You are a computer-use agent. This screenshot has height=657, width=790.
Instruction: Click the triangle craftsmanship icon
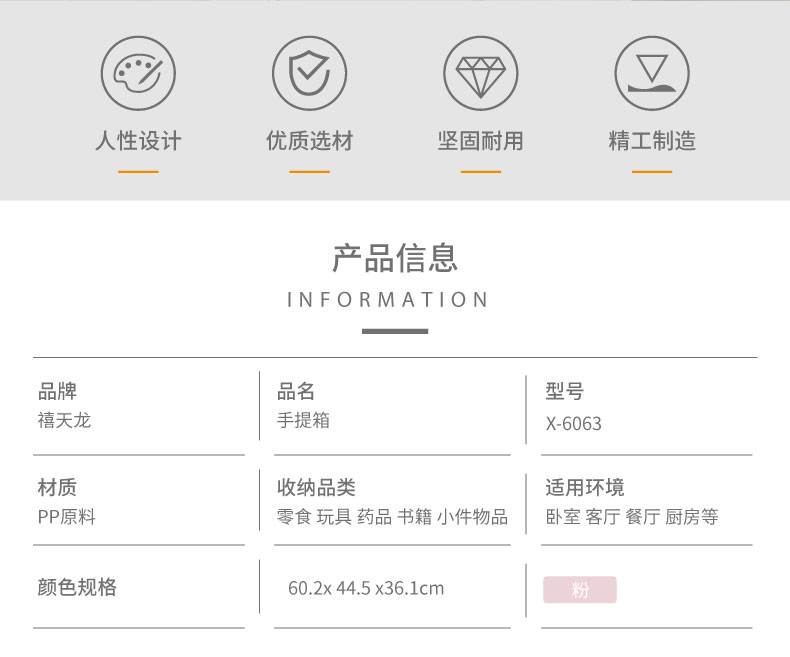(652, 73)
